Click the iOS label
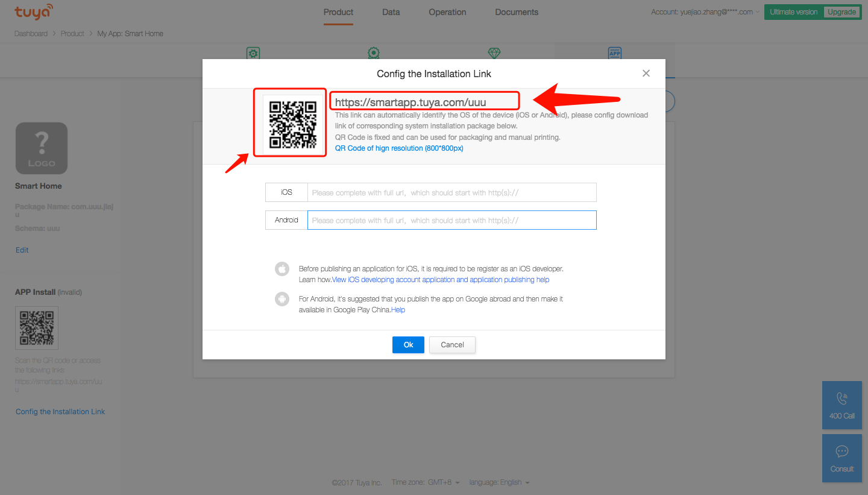 [x=286, y=192]
